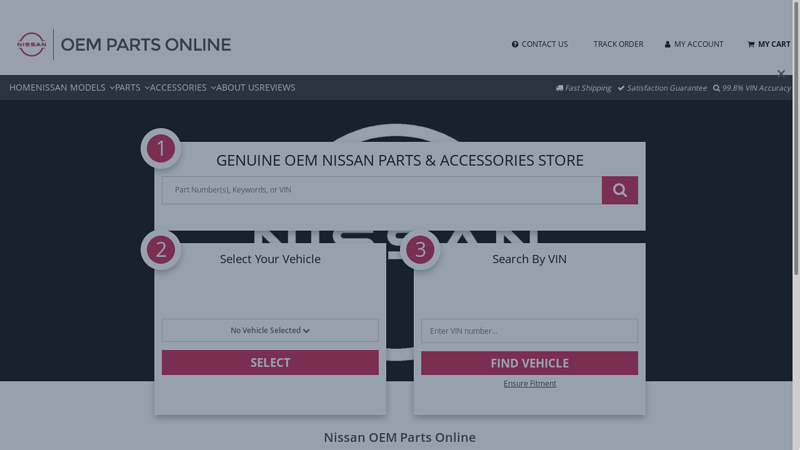800x450 pixels.
Task: Click Search By VIN heading
Action: 529,259
